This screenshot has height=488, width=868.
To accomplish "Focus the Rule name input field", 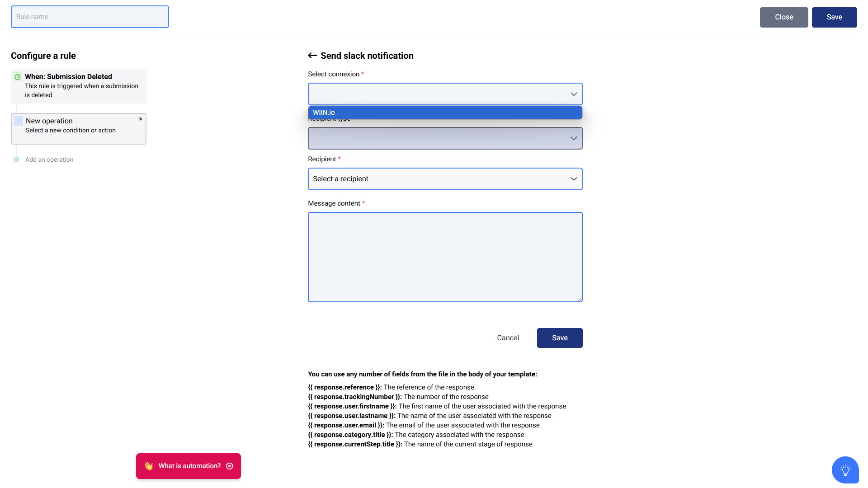I will pos(90,17).
